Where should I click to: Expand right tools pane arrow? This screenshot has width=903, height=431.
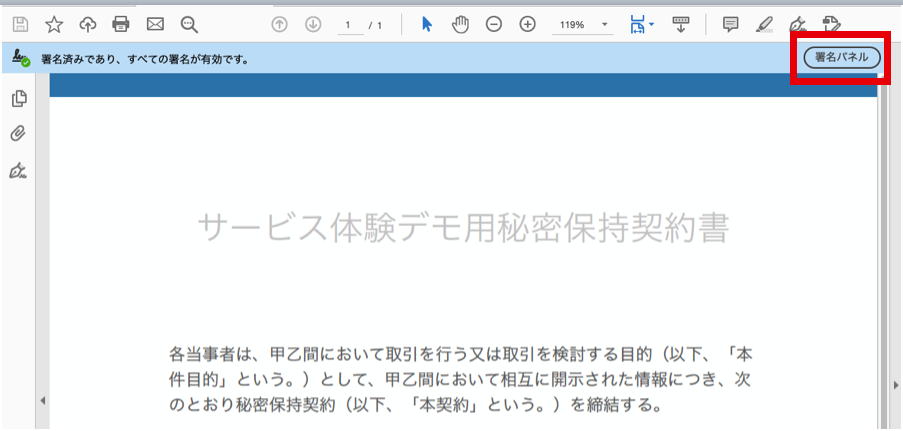click(896, 385)
